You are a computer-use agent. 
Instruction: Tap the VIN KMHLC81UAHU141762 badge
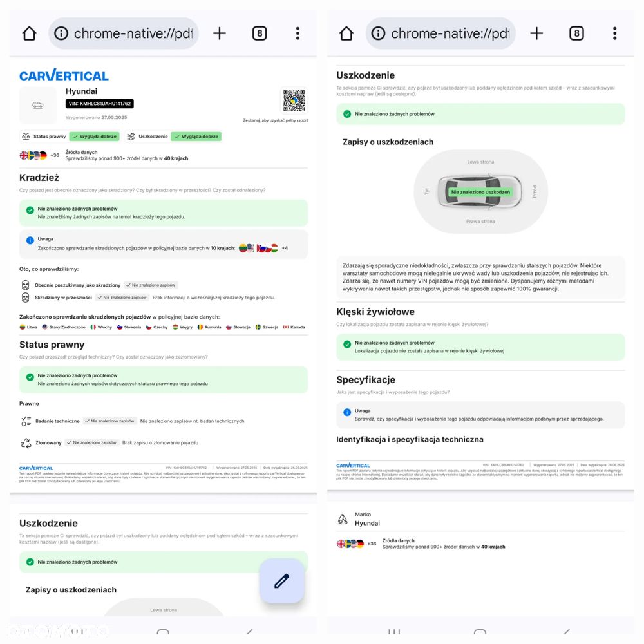tap(99, 104)
